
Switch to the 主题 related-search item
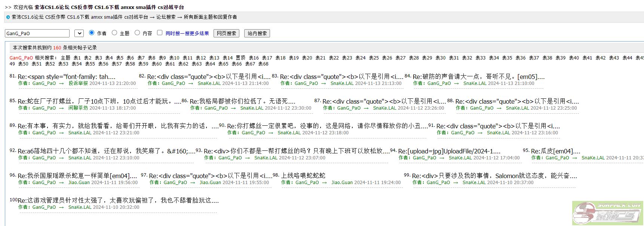(x=65, y=58)
